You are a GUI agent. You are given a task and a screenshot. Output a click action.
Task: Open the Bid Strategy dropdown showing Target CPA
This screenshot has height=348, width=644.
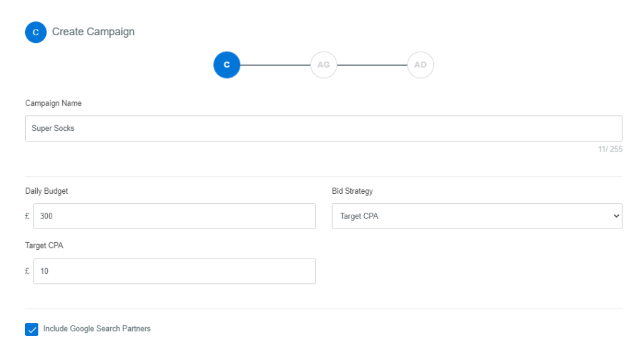[477, 216]
